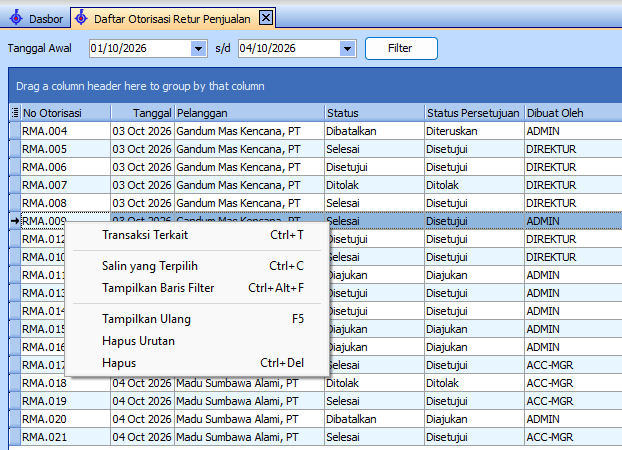Click the date 03 Oct 2026 in RMA.008 row

(142, 203)
